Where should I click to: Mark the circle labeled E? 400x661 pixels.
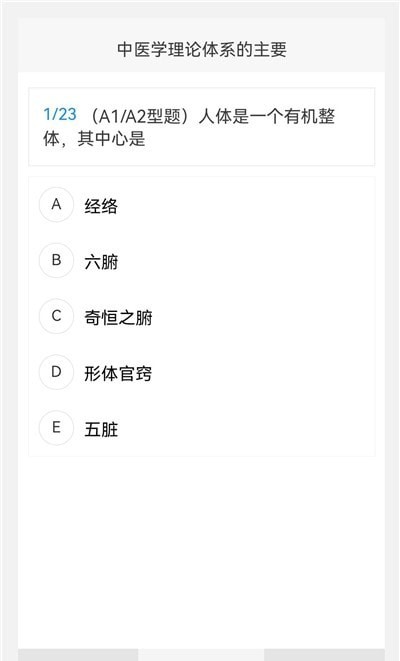[x=56, y=428]
